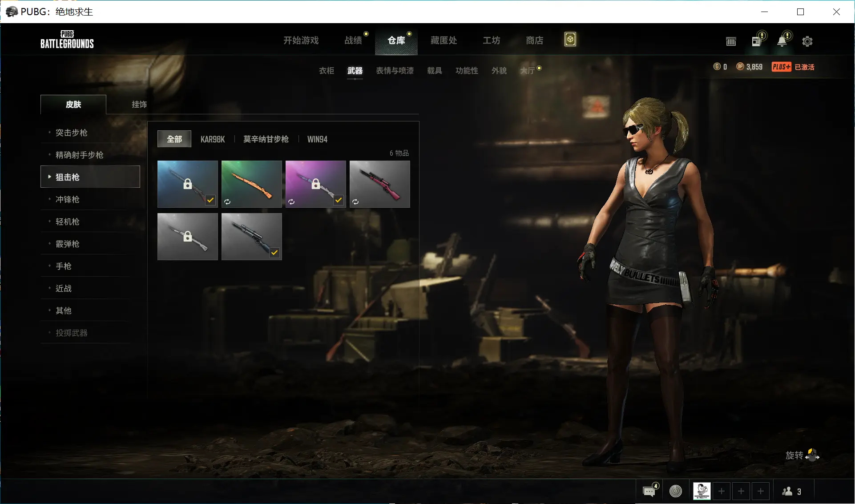This screenshot has height=504, width=855.
Task: Click the first empty plus team slot
Action: tap(722, 491)
